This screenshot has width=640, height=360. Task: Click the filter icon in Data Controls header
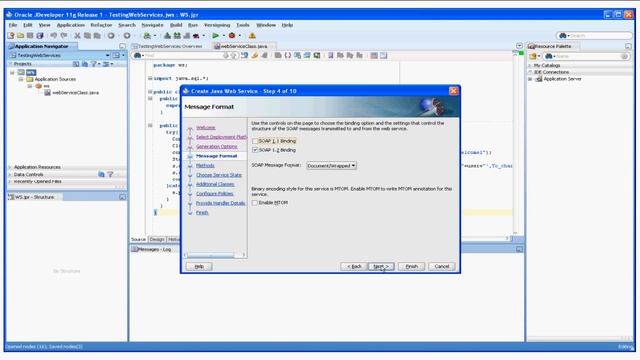[110, 174]
